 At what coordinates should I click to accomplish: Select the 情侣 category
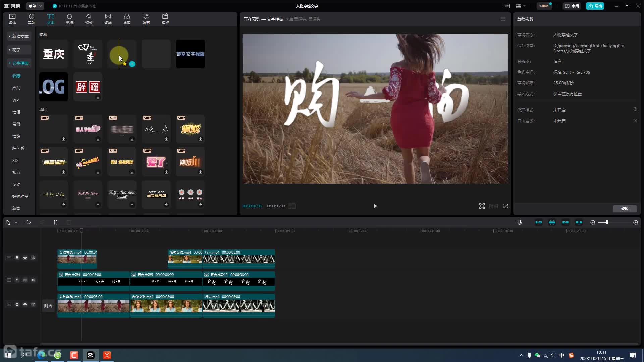click(x=16, y=112)
